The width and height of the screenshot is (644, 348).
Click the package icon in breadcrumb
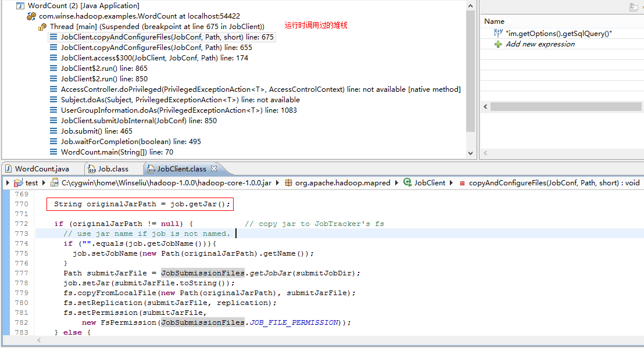289,183
